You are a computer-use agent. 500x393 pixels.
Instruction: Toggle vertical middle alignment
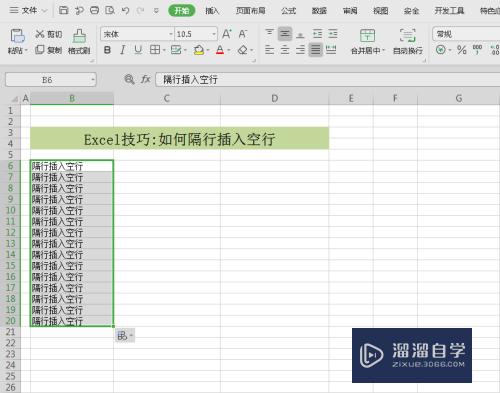285,34
